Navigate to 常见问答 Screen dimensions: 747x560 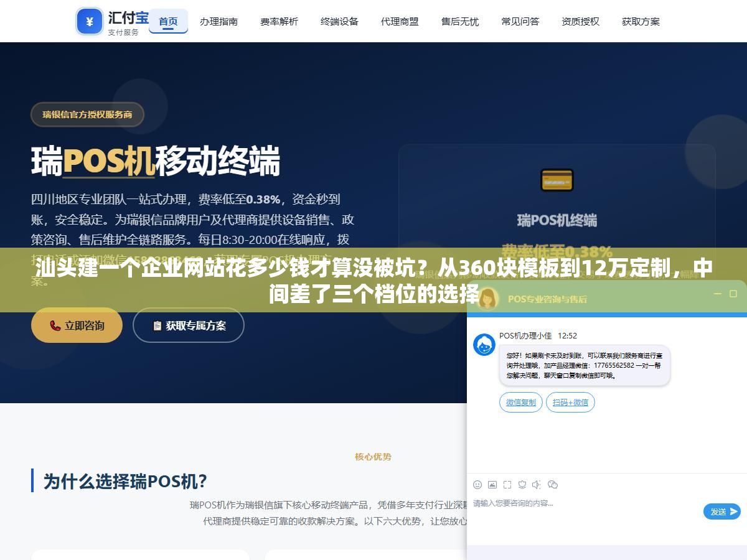pyautogui.click(x=520, y=21)
